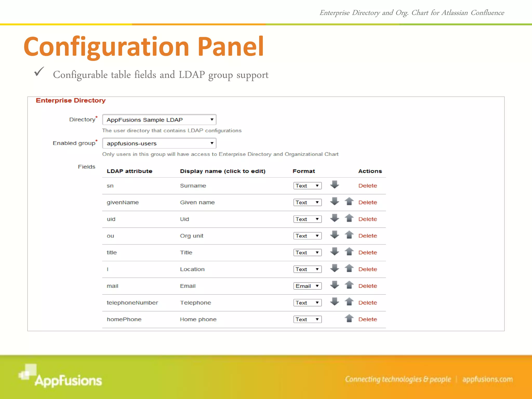Move the mail row up
Screen dimensions: 532x399
point(349,285)
